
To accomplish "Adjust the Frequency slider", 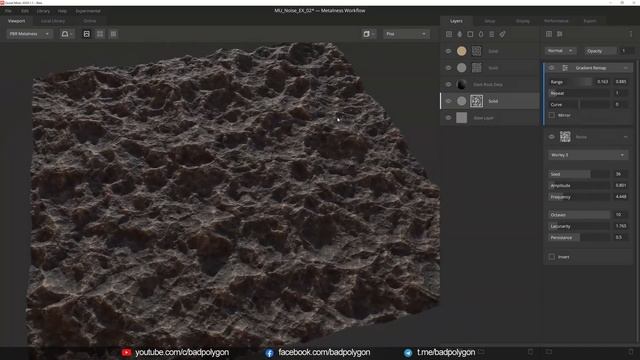I will point(579,197).
